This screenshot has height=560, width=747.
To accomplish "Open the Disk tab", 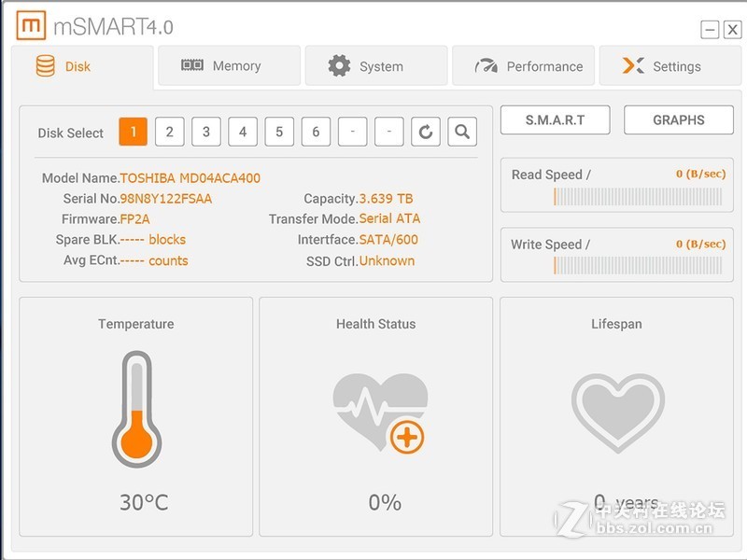I will coord(82,66).
